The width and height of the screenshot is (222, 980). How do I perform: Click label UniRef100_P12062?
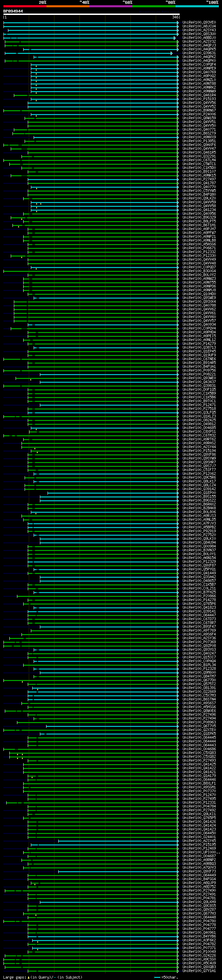[x=199, y=473]
